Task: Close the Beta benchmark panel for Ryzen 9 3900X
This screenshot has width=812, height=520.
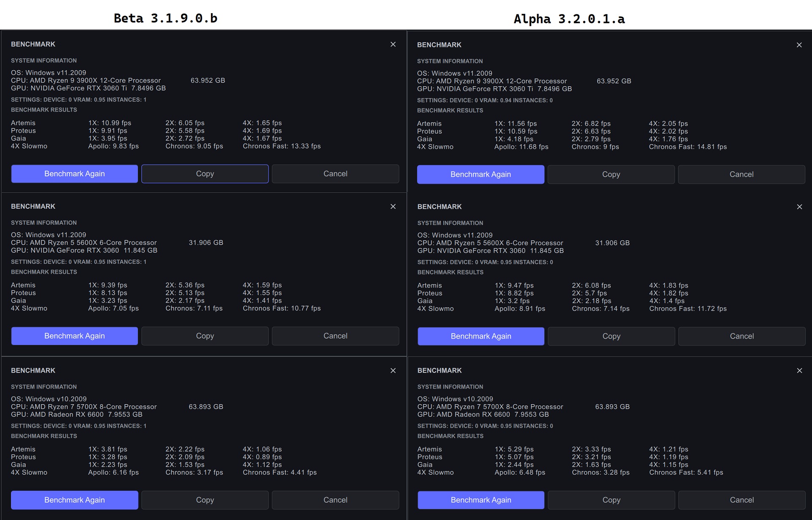Action: [393, 44]
